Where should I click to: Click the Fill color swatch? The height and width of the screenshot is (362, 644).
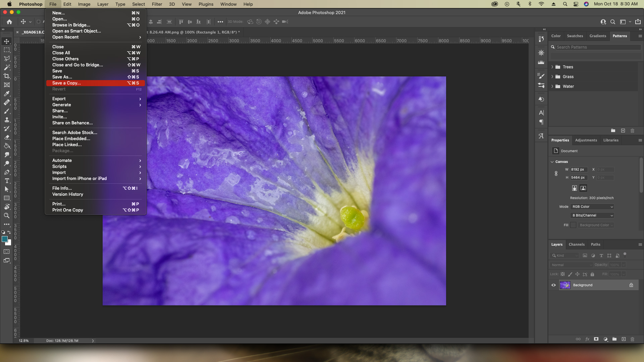pos(573,225)
